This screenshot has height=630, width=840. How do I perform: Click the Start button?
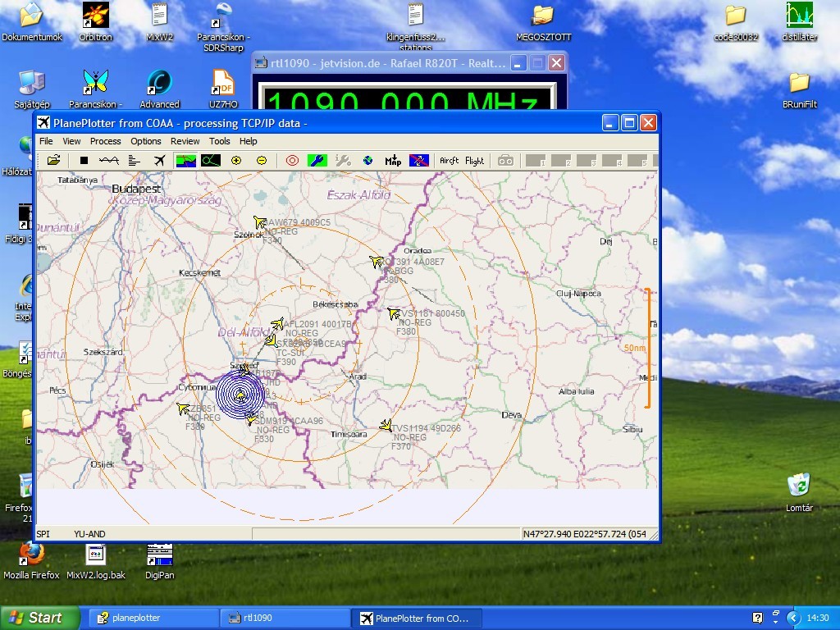(x=39, y=618)
